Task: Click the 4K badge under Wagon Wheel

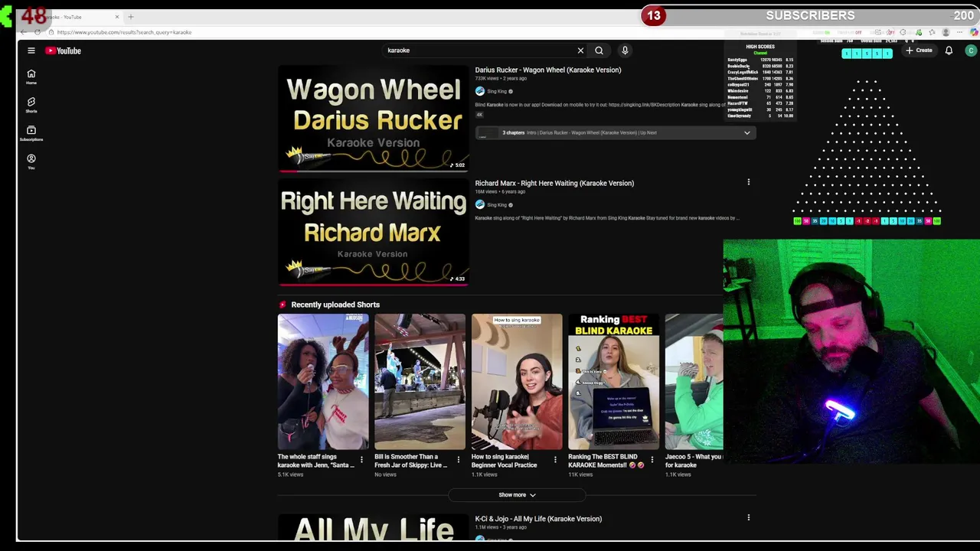Action: click(479, 115)
